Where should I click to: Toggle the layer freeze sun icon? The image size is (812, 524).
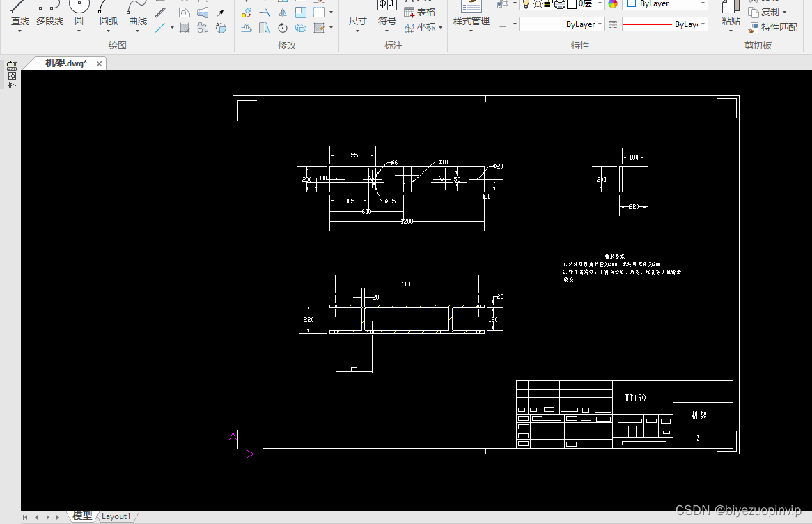[x=538, y=4]
